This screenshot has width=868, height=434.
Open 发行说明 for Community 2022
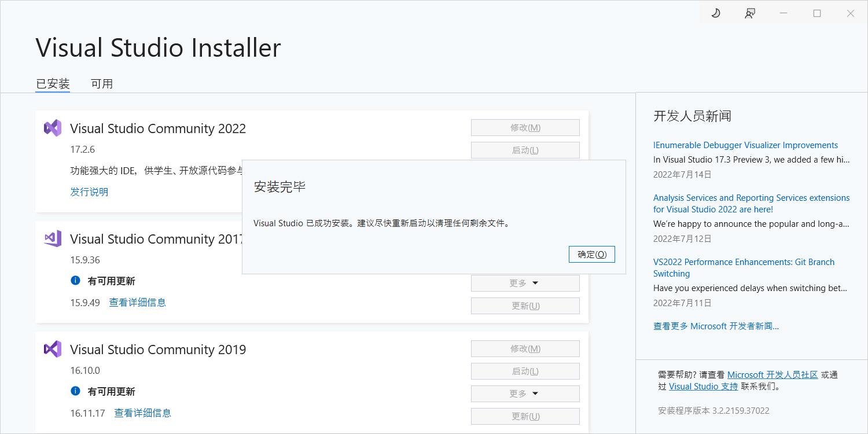[x=89, y=192]
